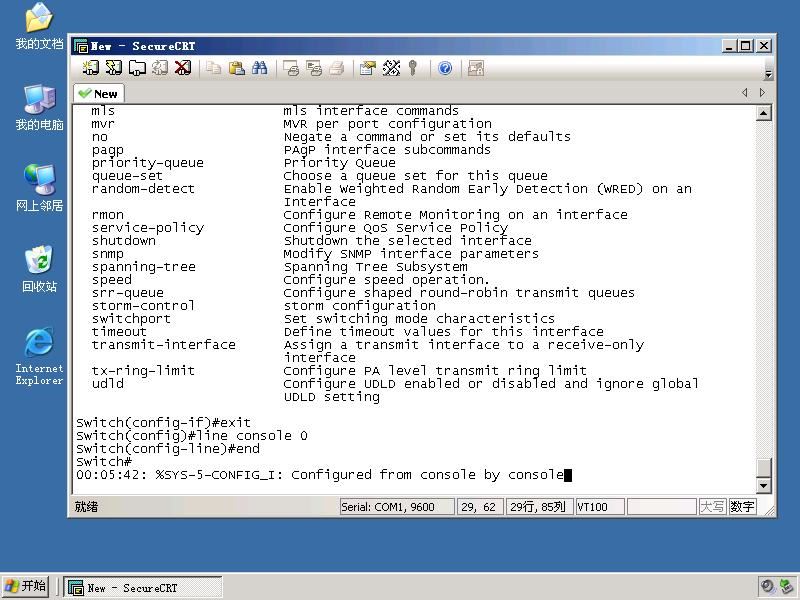This screenshot has height=600, width=800.
Task: Open Session Options toolbar icon
Action: click(x=367, y=68)
